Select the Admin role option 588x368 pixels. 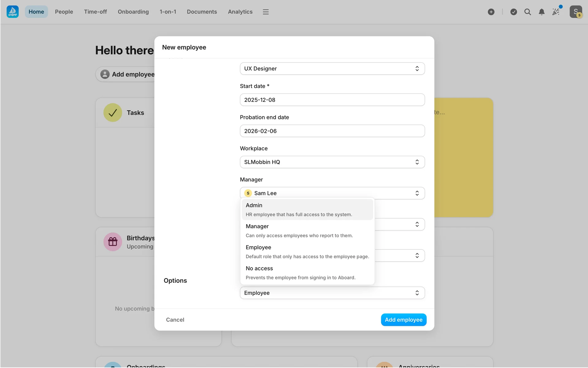pos(307,209)
